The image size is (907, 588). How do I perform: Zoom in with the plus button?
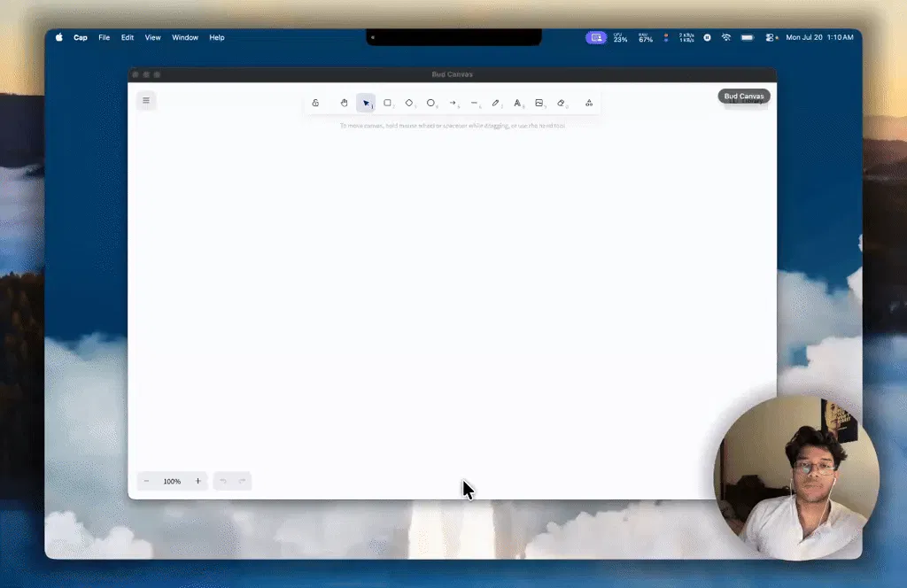point(198,481)
